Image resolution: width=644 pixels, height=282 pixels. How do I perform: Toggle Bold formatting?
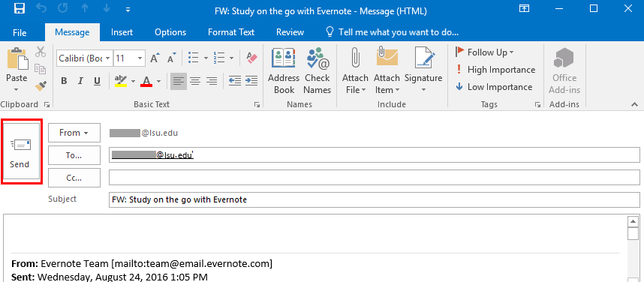64,81
